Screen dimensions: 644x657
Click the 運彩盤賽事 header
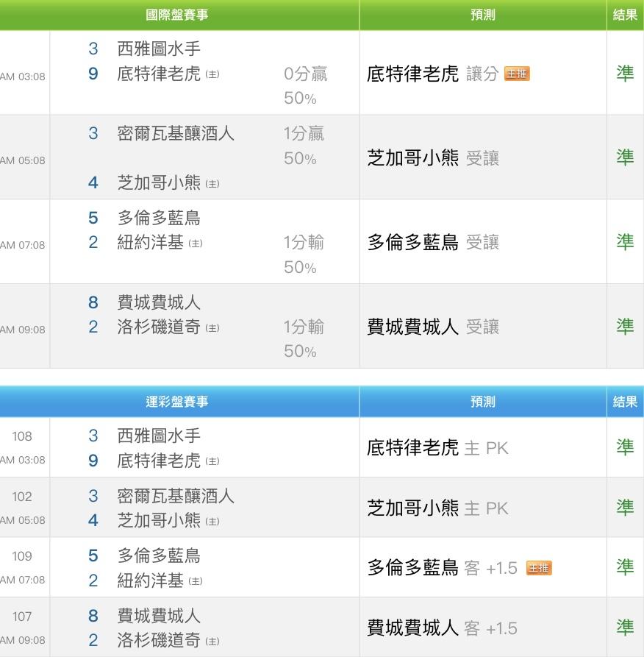176,402
